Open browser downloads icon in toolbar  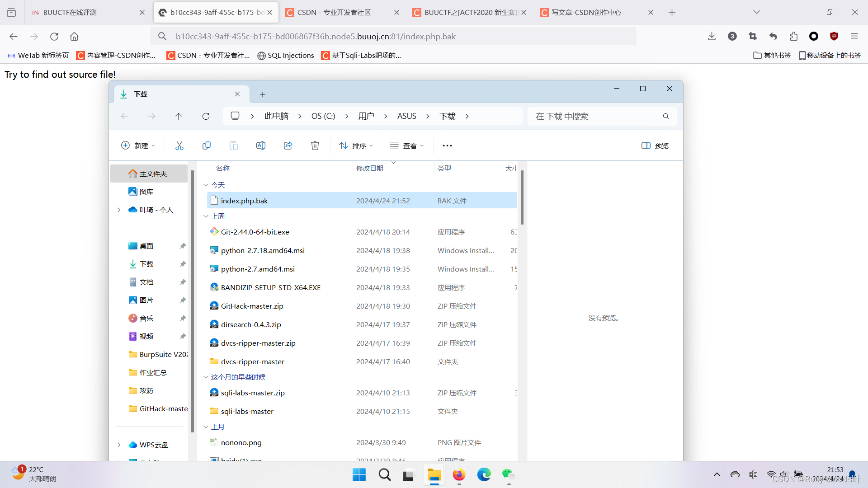(712, 37)
